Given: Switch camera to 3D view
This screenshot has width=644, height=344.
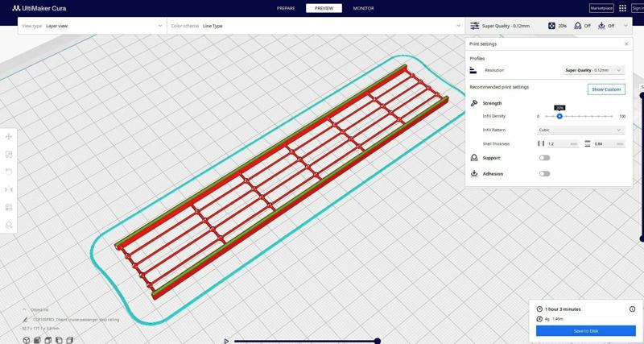Looking at the screenshot, I should click(27, 340).
